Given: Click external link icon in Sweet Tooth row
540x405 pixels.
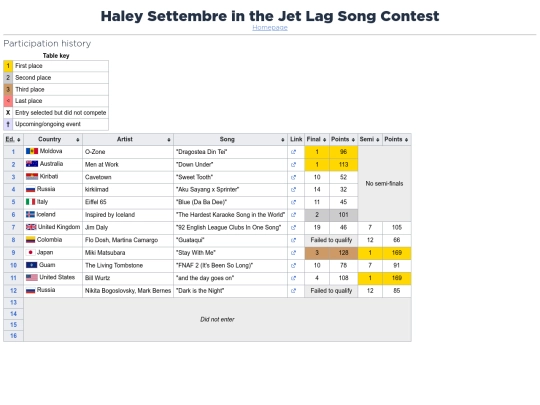Looking at the screenshot, I should (293, 177).
